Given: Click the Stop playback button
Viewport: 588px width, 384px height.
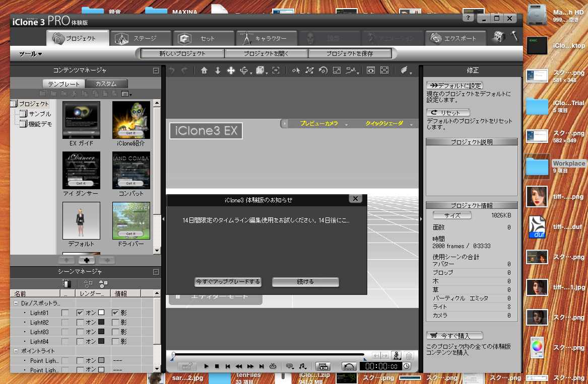Looking at the screenshot, I should click(x=217, y=366).
